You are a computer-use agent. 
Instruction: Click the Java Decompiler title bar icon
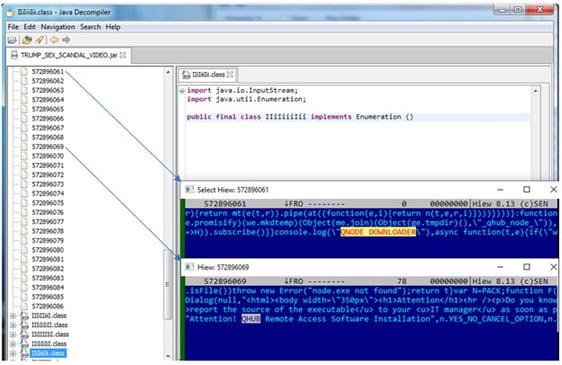(10, 13)
